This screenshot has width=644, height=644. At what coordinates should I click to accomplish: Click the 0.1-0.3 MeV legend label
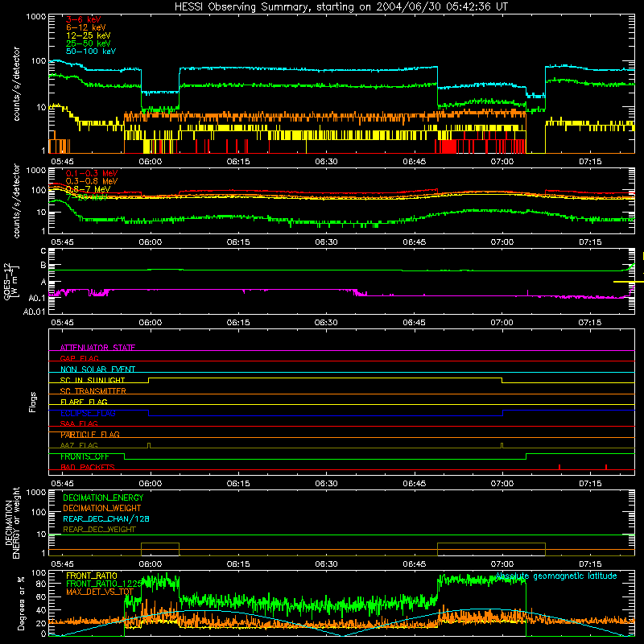point(92,173)
